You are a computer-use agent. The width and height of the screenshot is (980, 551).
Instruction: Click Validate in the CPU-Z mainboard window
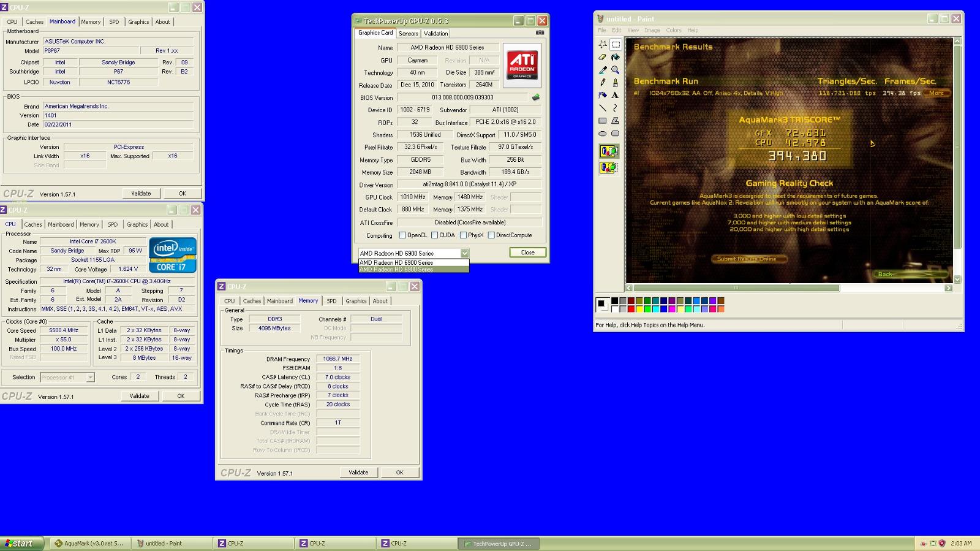pyautogui.click(x=141, y=193)
